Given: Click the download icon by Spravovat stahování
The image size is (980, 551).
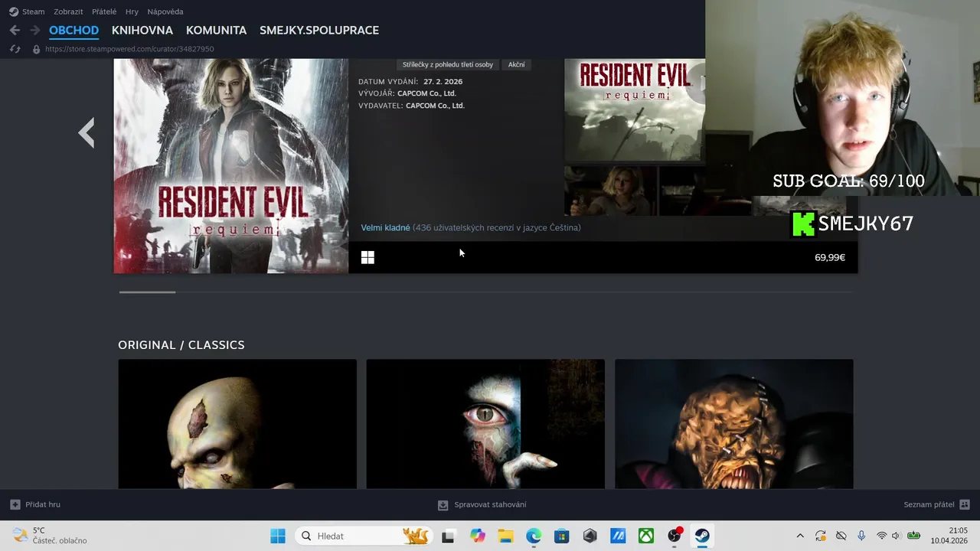Looking at the screenshot, I should coord(443,504).
